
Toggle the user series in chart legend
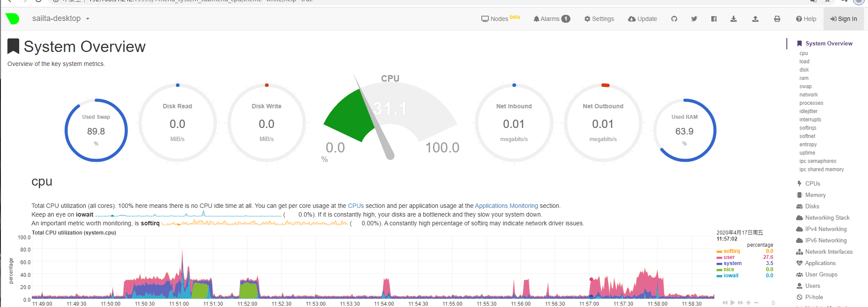[x=729, y=257]
